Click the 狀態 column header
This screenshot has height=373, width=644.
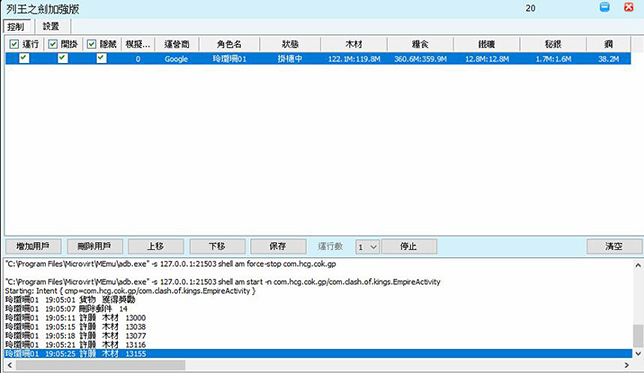point(290,44)
